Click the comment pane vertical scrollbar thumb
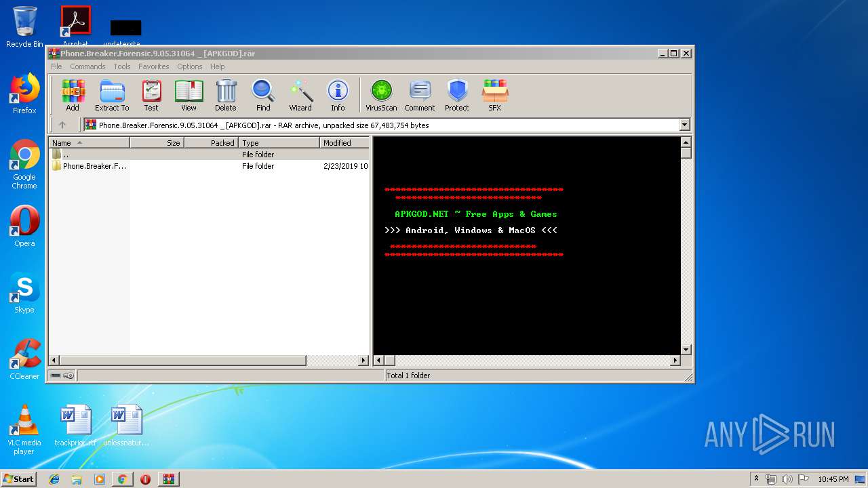Screen dimensions: 868x488 pos(686,153)
